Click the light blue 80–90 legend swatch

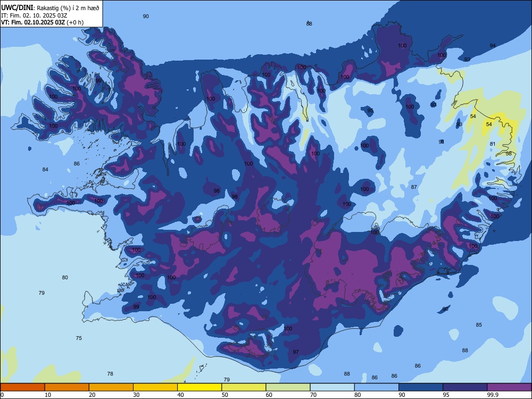coord(377,387)
